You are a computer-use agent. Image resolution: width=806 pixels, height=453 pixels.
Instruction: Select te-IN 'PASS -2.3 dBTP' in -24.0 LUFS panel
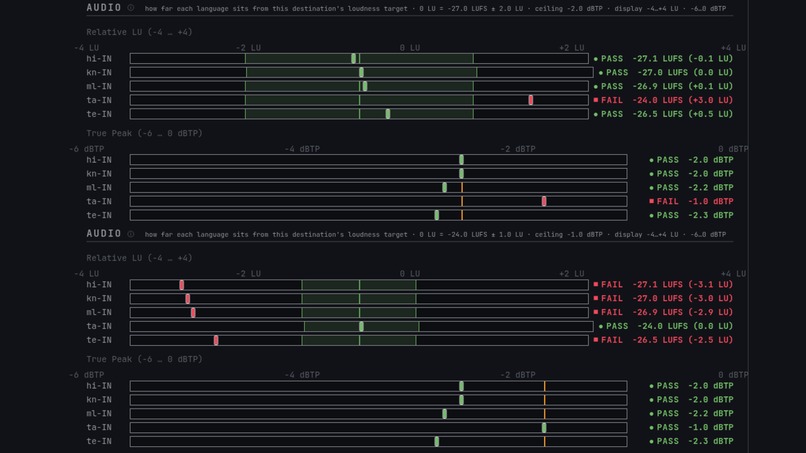[691, 441]
